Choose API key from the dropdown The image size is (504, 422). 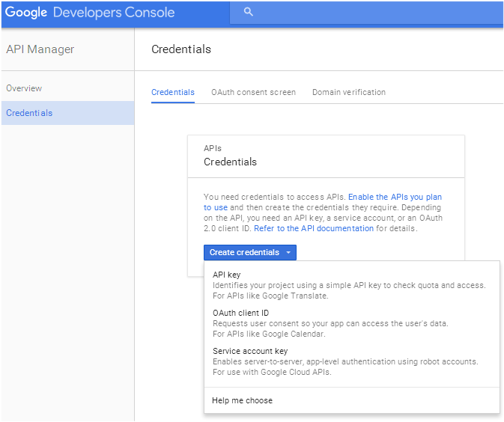pyautogui.click(x=226, y=275)
